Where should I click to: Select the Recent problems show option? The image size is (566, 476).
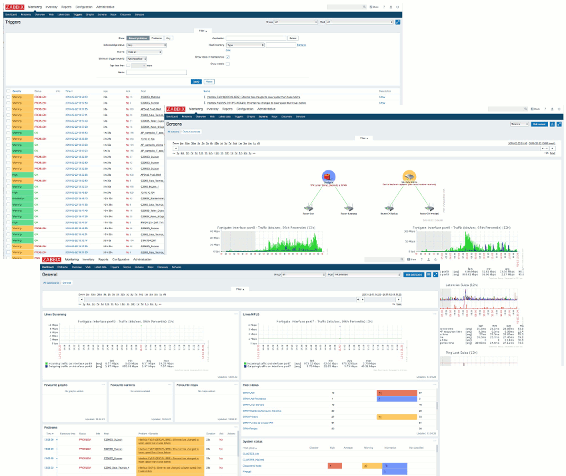138,38
